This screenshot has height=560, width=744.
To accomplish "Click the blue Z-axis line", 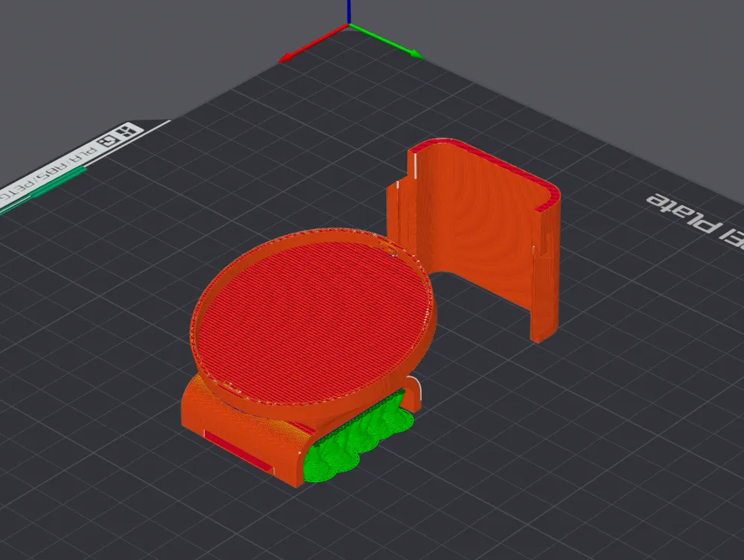I will pyautogui.click(x=349, y=10).
